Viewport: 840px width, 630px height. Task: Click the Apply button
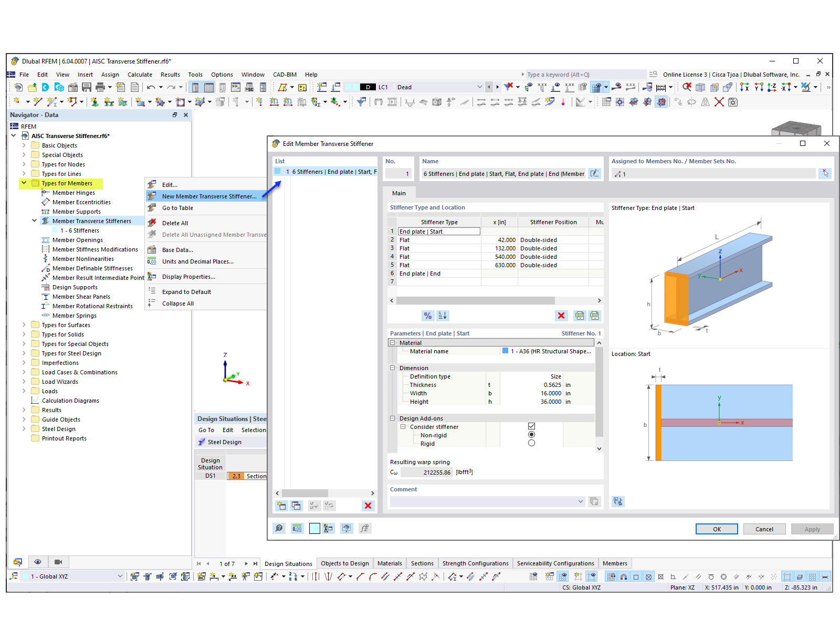coord(812,529)
